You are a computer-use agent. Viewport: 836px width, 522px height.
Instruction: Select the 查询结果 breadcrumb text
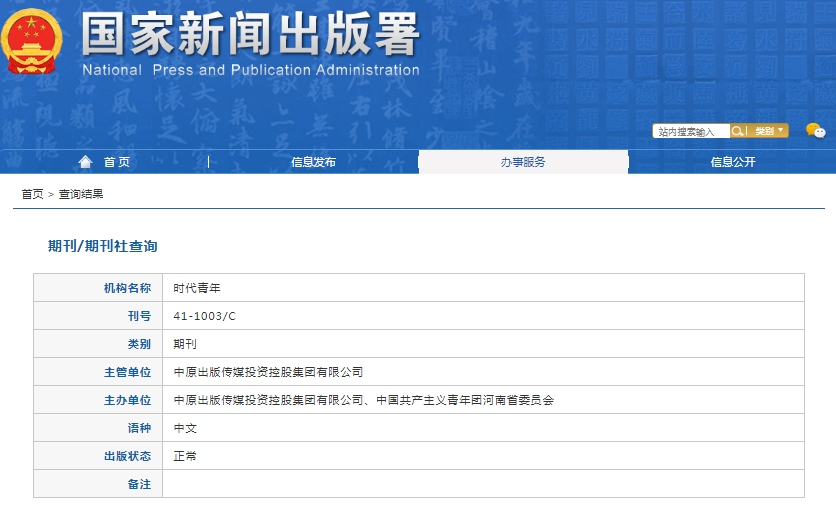pyautogui.click(x=81, y=194)
